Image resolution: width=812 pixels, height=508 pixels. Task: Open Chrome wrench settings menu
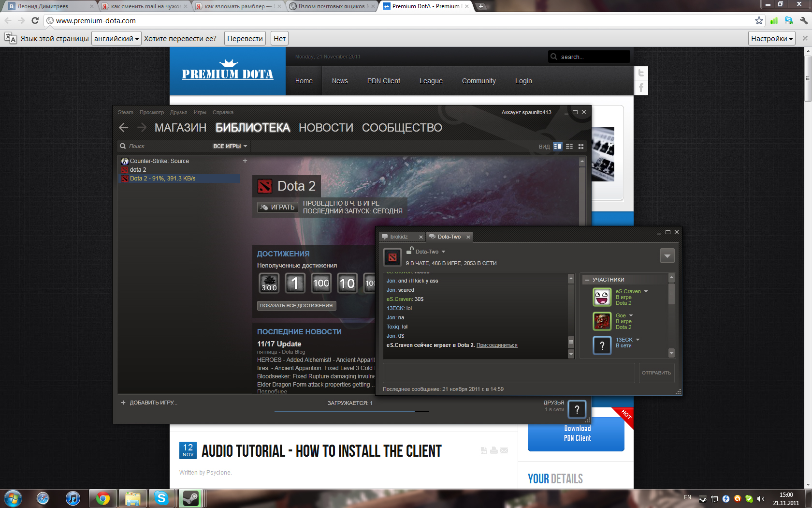coord(804,20)
